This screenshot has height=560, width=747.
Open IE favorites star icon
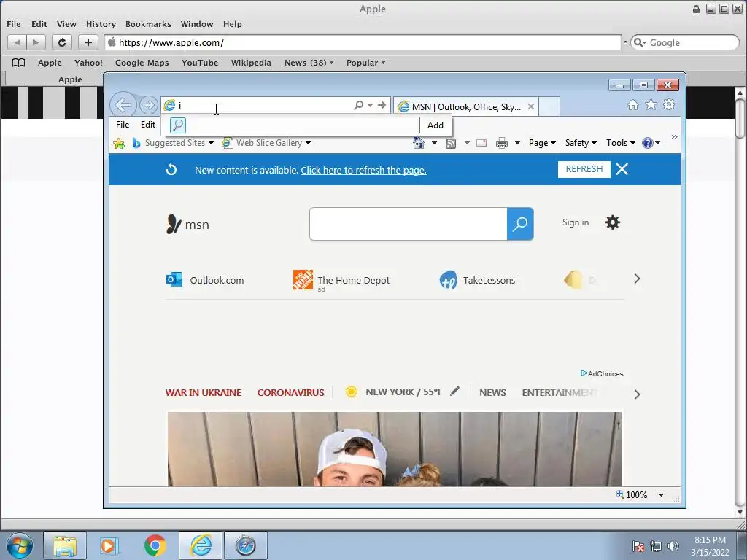click(651, 105)
